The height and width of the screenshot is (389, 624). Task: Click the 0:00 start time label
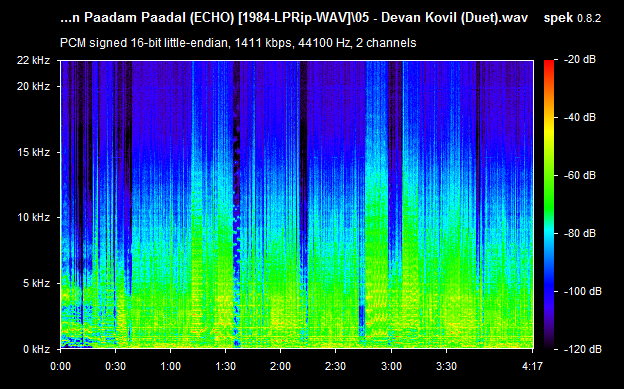tap(60, 366)
